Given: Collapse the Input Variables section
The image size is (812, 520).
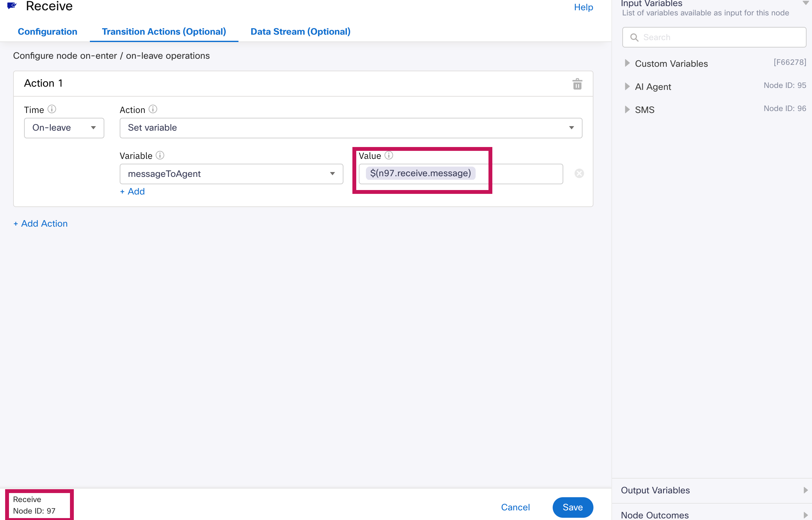Looking at the screenshot, I should (805, 3).
